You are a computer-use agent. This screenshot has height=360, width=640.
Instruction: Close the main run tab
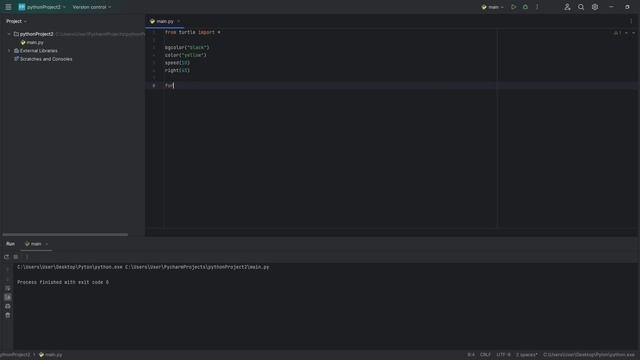47,244
